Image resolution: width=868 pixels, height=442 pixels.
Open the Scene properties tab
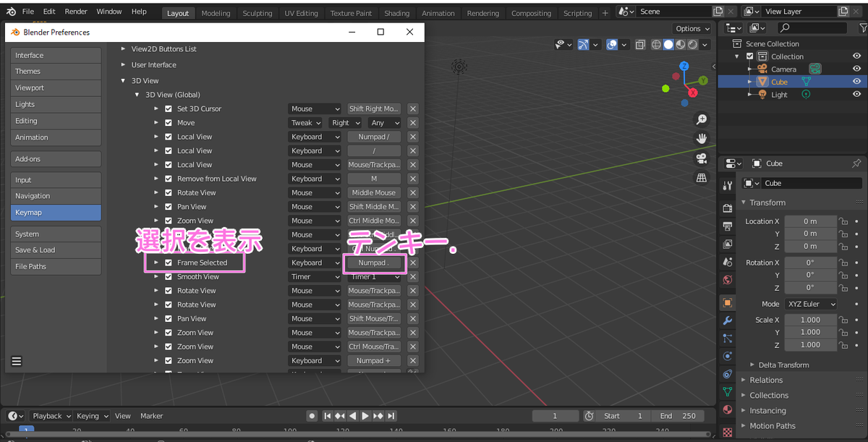coord(728,262)
